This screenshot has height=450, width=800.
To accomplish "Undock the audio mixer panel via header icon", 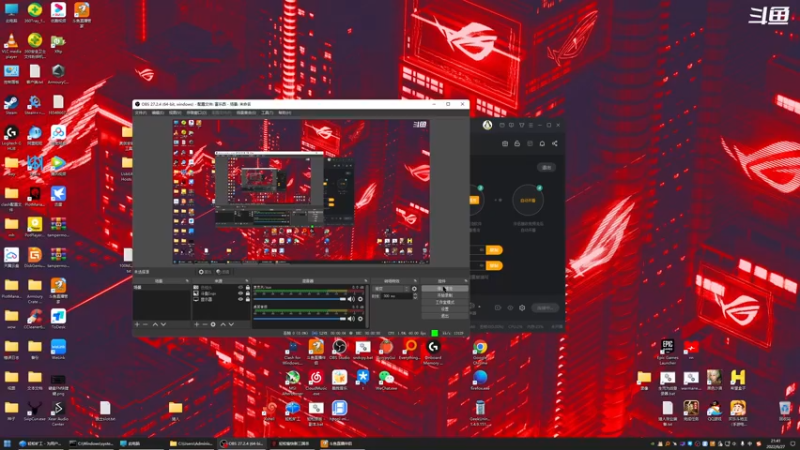I will (x=366, y=281).
